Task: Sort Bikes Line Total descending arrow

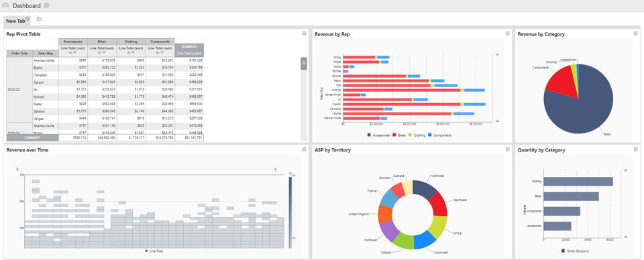Action: 105,52
